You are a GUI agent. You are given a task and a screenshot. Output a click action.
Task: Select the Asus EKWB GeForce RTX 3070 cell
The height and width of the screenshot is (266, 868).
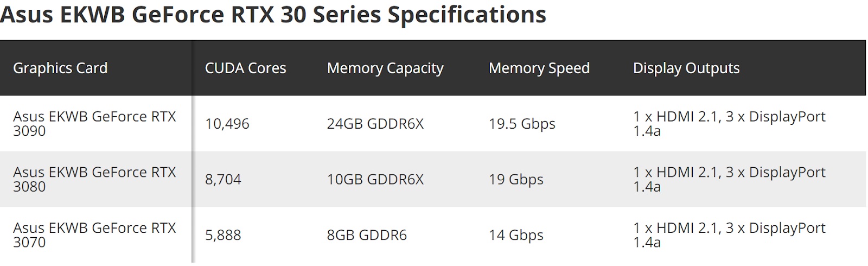click(x=94, y=235)
